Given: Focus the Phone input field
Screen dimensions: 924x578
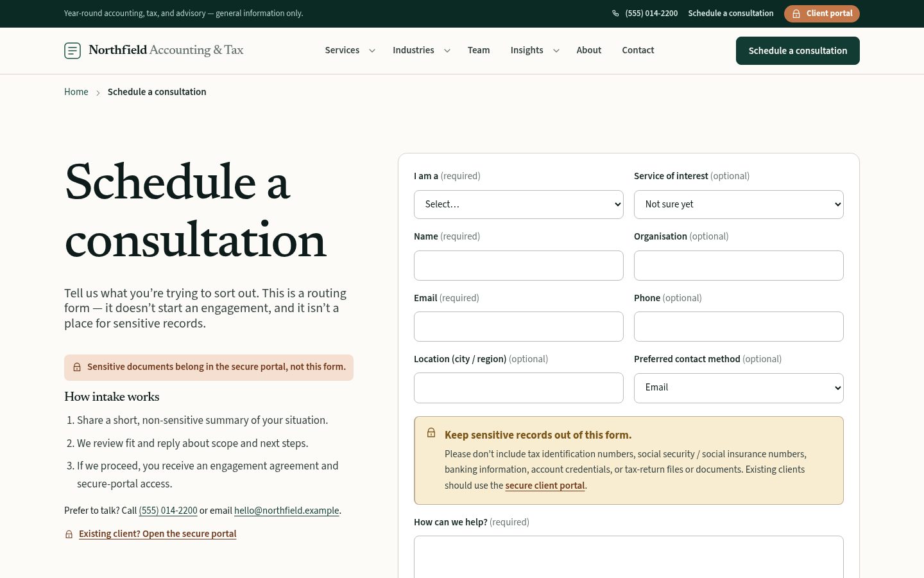Looking at the screenshot, I should [739, 326].
